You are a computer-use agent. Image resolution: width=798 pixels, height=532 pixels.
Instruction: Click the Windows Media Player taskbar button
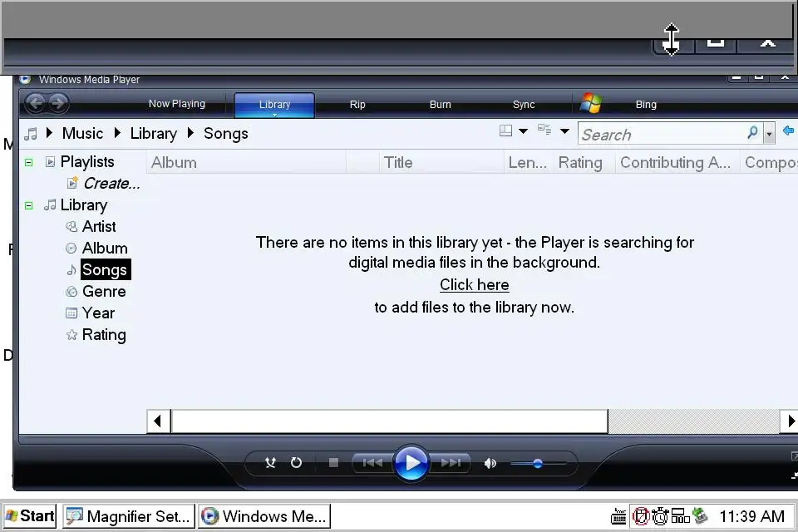264,516
